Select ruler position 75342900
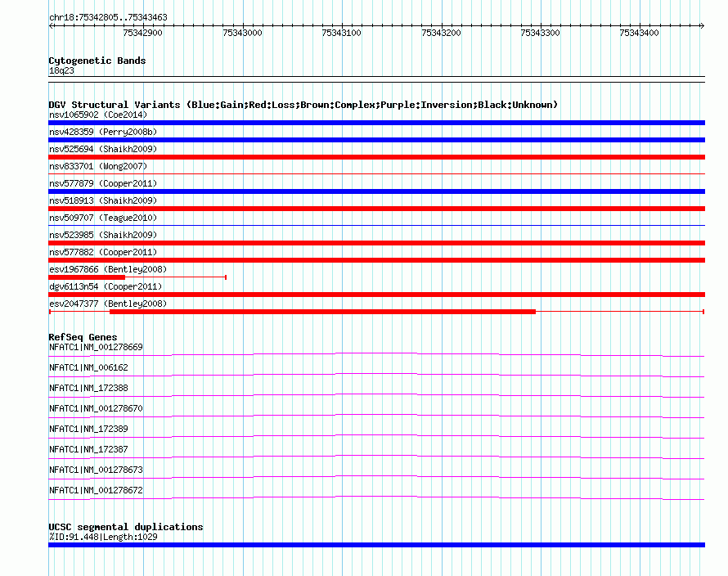 point(142,33)
